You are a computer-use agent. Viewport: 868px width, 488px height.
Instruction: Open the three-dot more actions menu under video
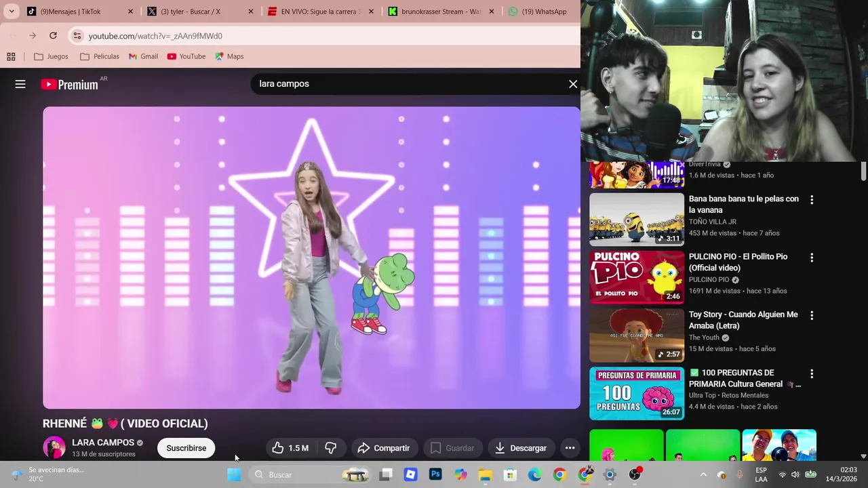coord(570,448)
